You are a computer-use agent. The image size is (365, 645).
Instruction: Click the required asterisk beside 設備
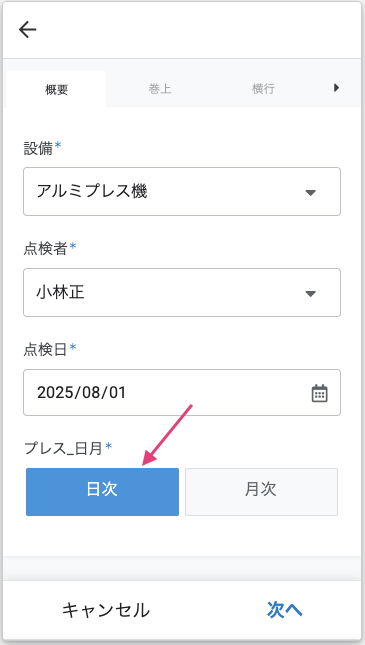tap(58, 145)
